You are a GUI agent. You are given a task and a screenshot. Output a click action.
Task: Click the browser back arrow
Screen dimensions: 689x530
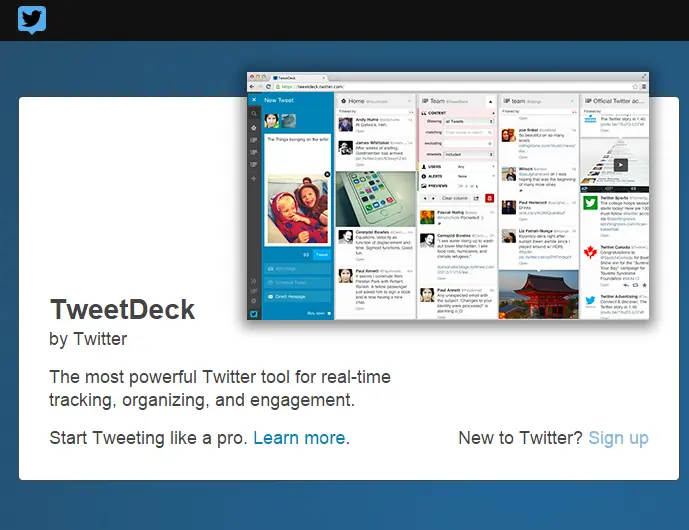click(252, 87)
